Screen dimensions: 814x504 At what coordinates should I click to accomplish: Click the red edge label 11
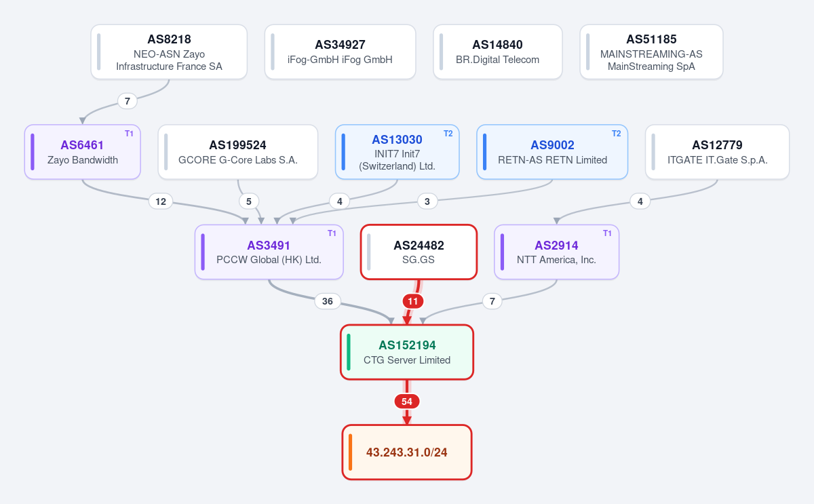point(412,301)
